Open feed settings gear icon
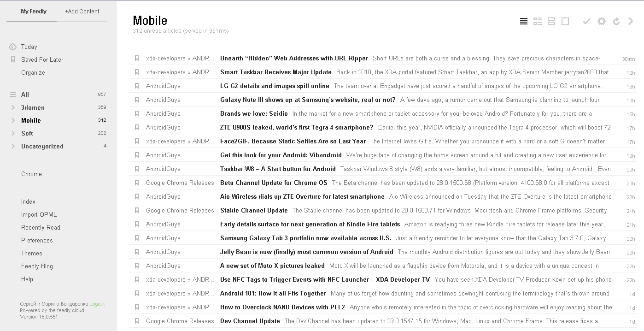Image resolution: width=644 pixels, height=331 pixels. point(601,21)
